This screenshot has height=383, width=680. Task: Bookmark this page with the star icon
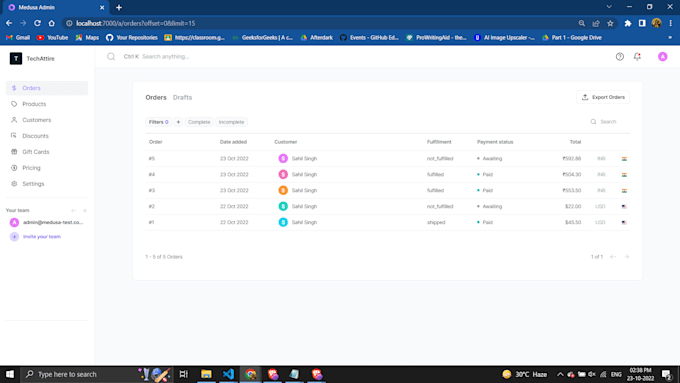tap(610, 23)
